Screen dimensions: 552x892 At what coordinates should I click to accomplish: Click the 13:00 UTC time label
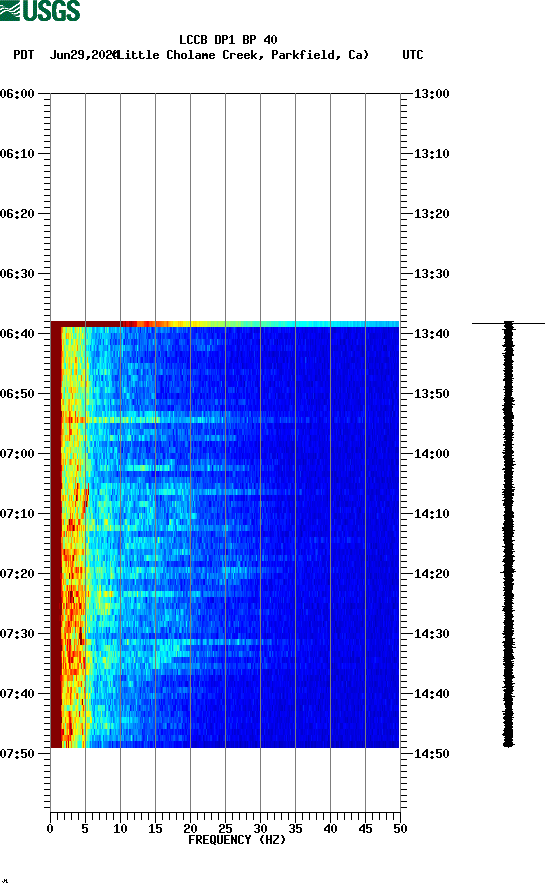tap(431, 93)
